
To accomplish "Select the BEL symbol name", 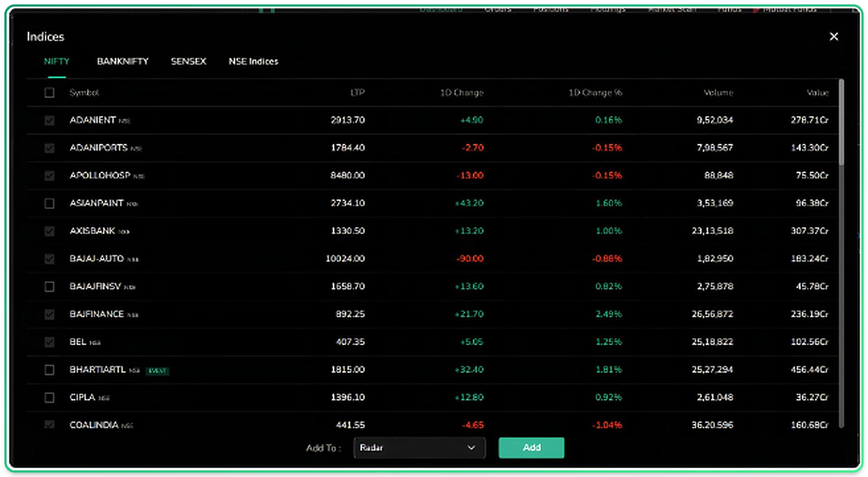I will 78,342.
